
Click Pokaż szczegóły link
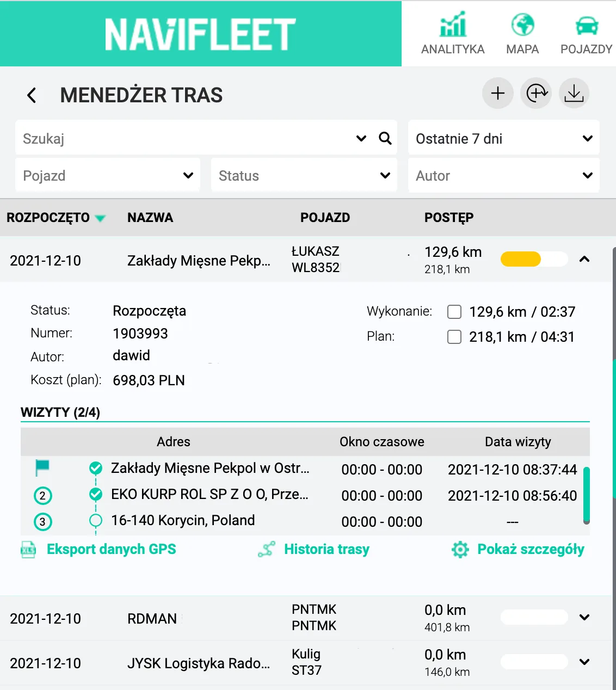tap(531, 549)
